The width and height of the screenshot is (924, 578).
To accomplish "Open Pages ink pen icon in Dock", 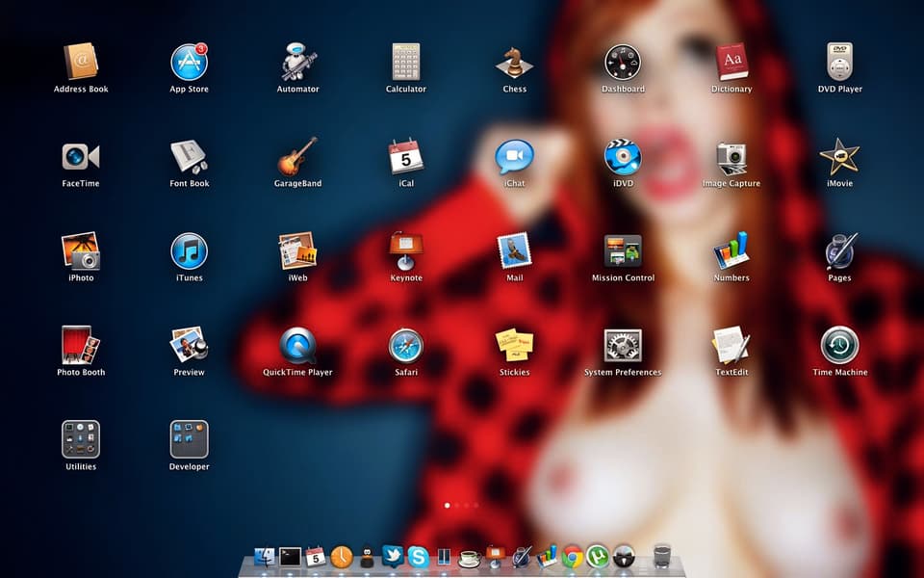I will pos(521,558).
